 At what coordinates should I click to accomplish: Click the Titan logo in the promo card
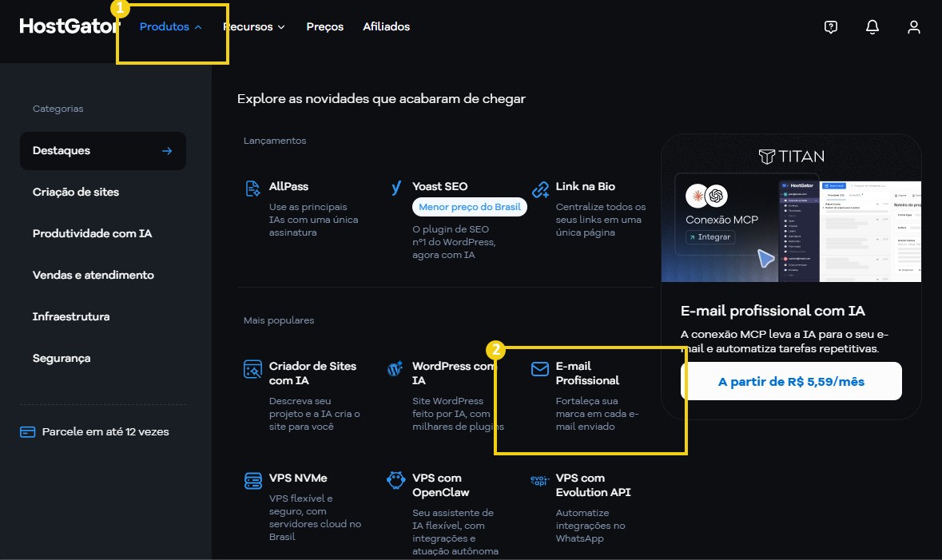point(791,157)
